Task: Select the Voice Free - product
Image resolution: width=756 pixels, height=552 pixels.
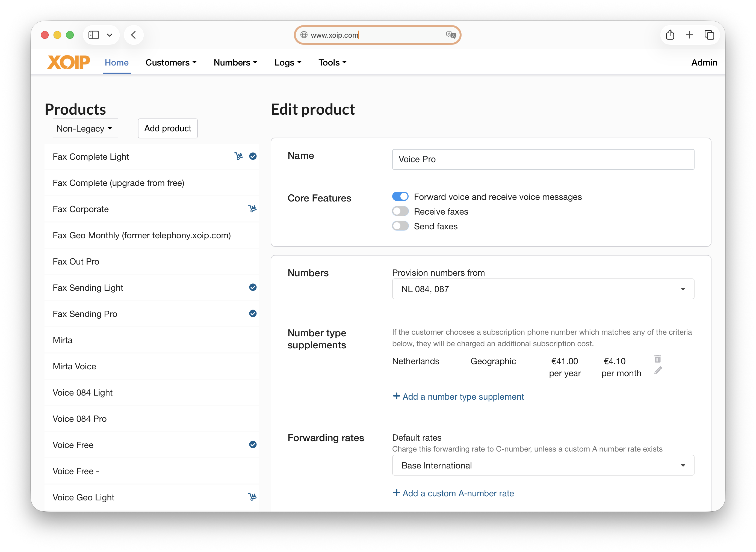Action: click(x=152, y=471)
